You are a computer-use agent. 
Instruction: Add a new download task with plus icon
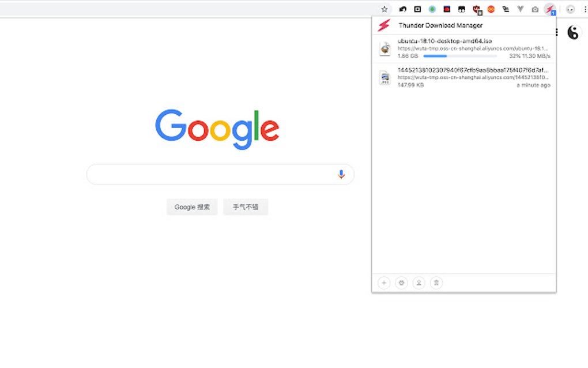coord(384,283)
